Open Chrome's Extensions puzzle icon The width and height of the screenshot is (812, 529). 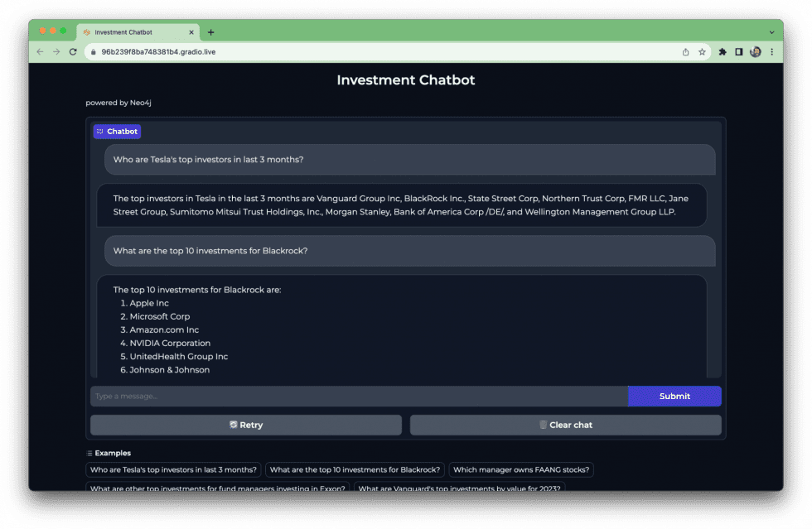[x=721, y=51]
